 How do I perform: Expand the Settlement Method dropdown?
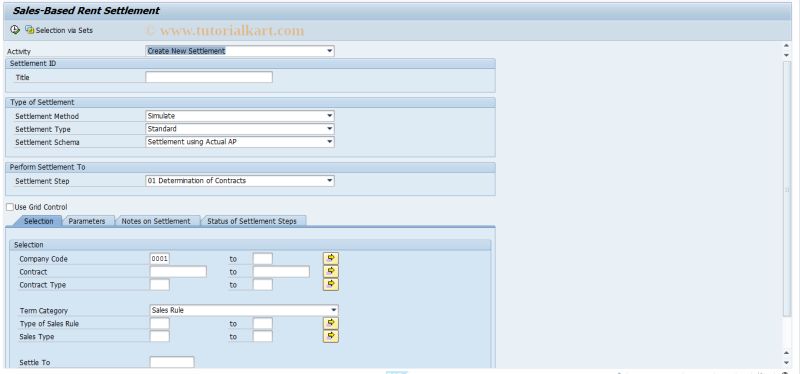(x=330, y=116)
